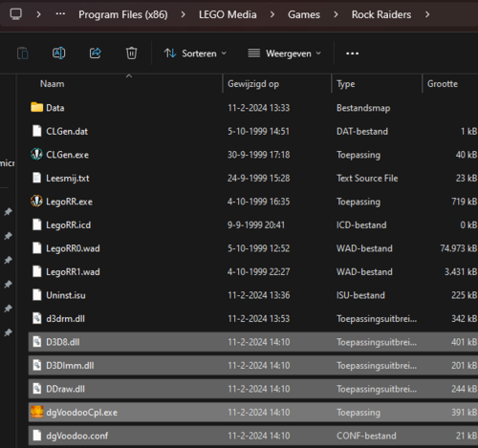Navigate to Games breadcrumb

click(x=304, y=14)
